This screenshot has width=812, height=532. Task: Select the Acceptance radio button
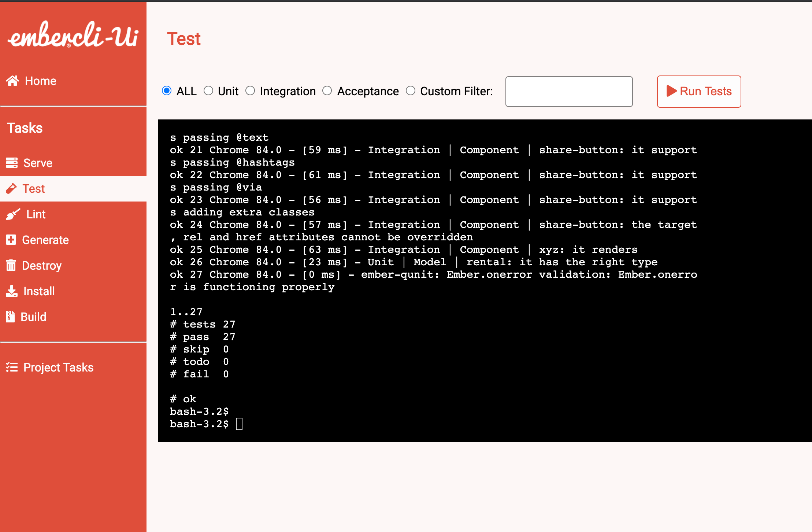[327, 90]
